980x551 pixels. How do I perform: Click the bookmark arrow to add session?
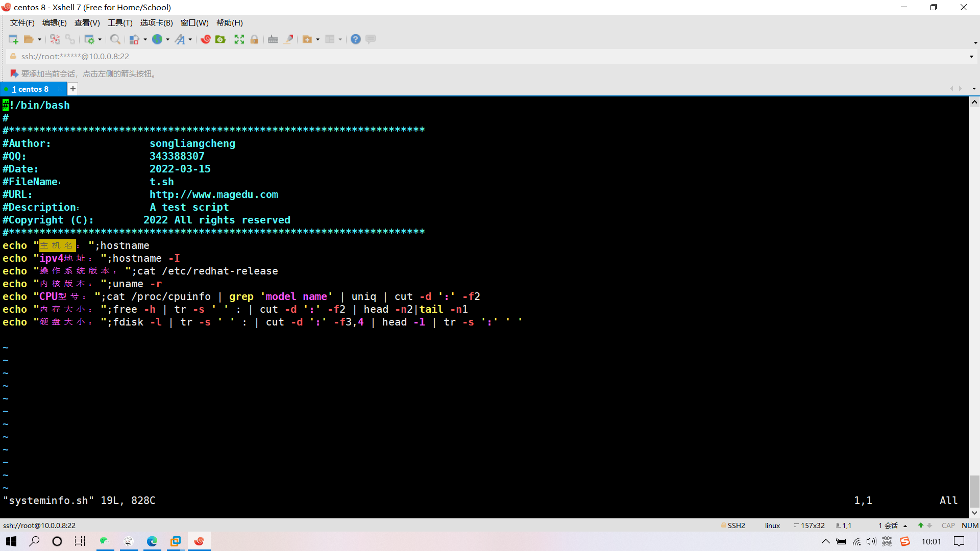tap(14, 74)
